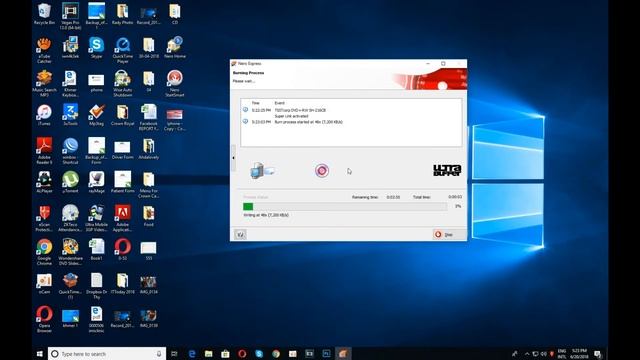This screenshot has height=360, width=640.
Task: Select the Nero Home desktop shortcut
Action: (175, 48)
